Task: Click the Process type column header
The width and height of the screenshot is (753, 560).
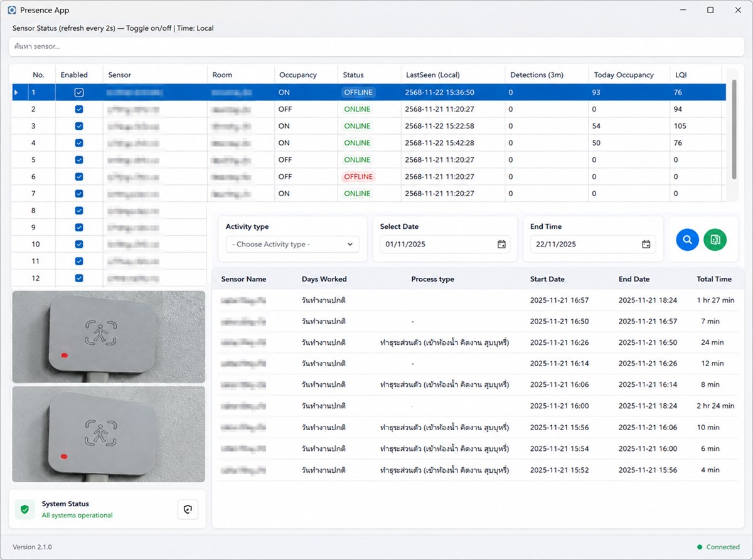Action: point(432,279)
